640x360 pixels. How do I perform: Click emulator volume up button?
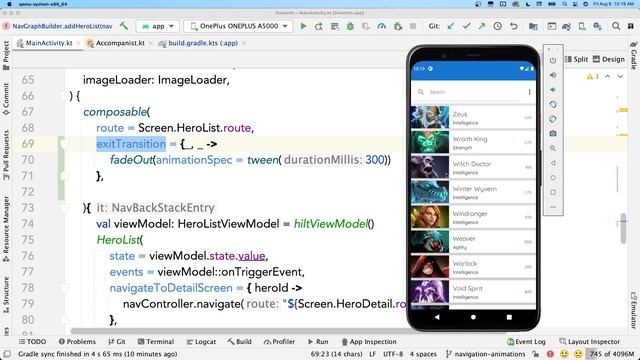coord(553,75)
